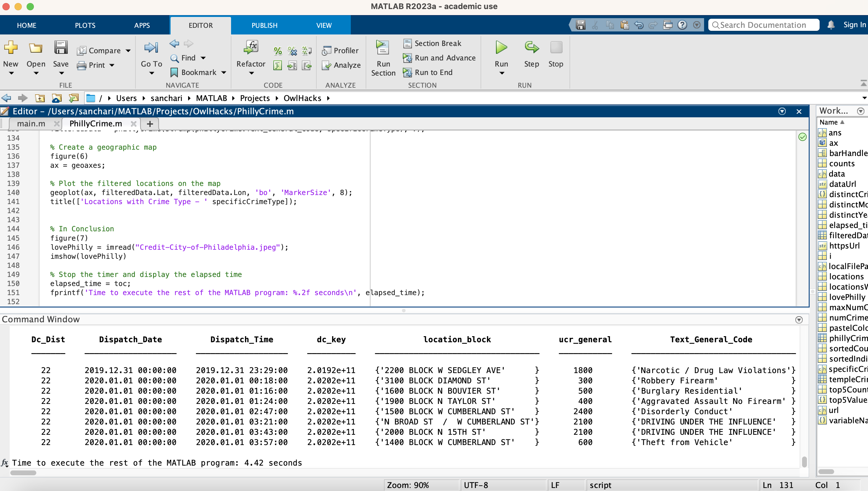The width and height of the screenshot is (868, 491).
Task: Click the green code analyzer status indicator
Action: click(802, 137)
